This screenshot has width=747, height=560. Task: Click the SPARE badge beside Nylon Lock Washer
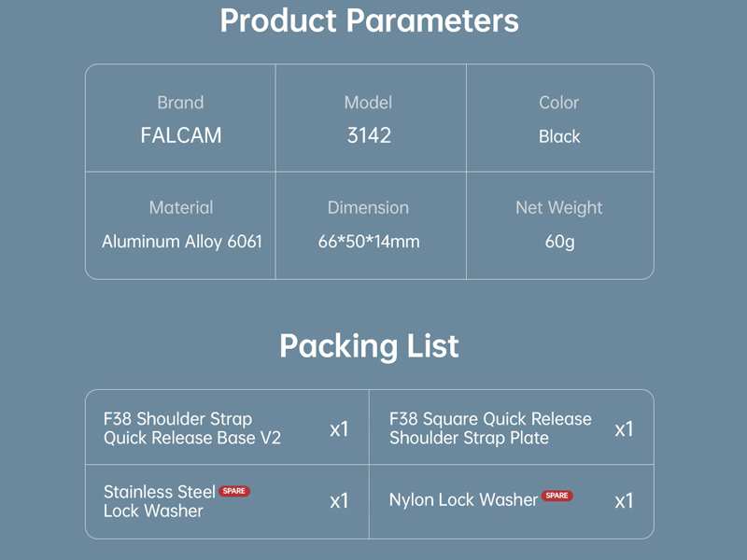(557, 496)
